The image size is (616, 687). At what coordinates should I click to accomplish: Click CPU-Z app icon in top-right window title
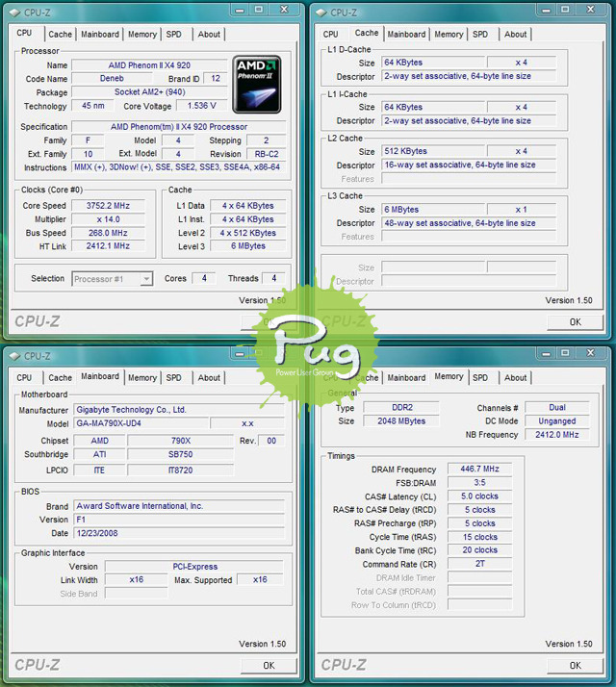coord(321,13)
